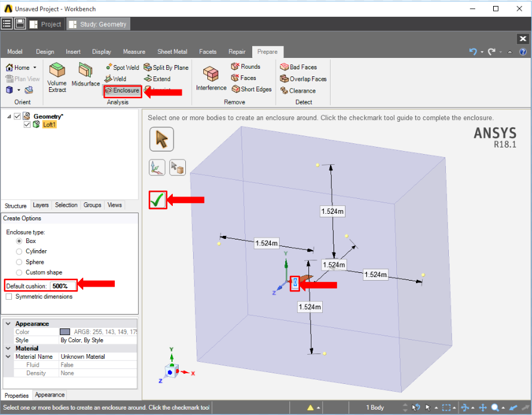Select the Midsurface tool
The width and height of the screenshot is (532, 415).
coord(85,75)
